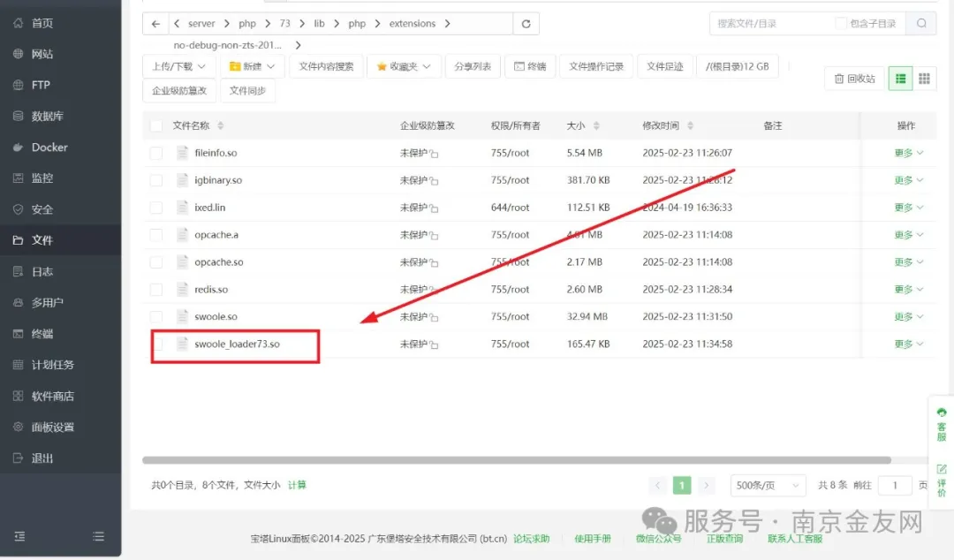954x560 pixels.
Task: Expand chevron after extensions path segment
Action: [x=448, y=24]
